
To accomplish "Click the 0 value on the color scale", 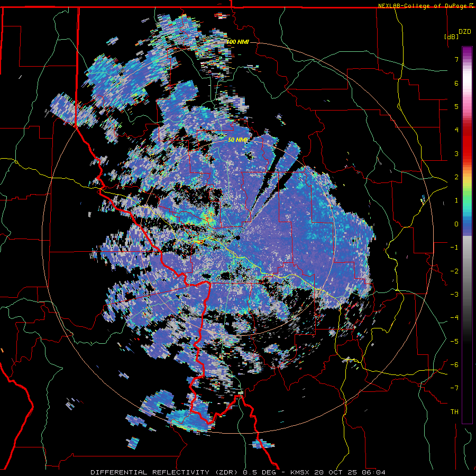I will [x=456, y=224].
